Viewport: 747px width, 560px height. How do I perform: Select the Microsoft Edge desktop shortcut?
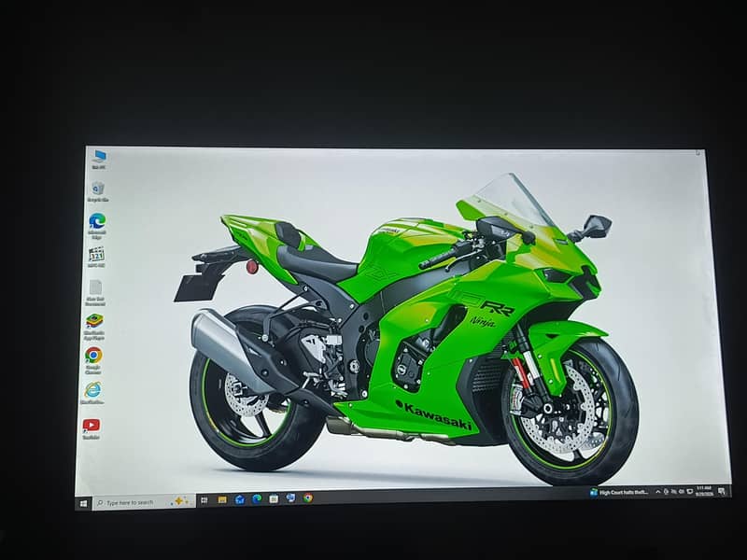pos(97,226)
